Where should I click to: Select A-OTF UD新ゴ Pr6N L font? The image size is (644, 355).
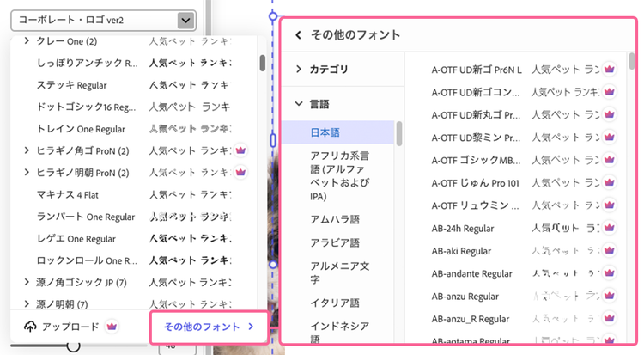tap(477, 70)
